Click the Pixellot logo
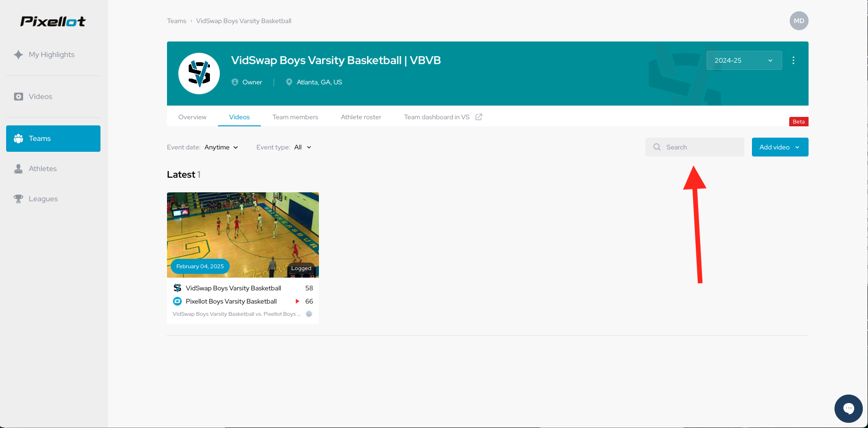 pyautogui.click(x=53, y=21)
